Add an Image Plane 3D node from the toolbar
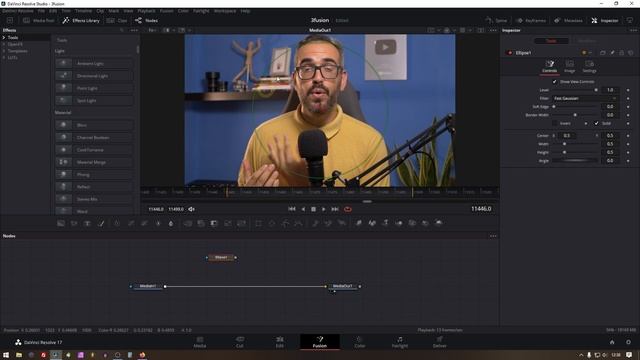 (x=359, y=223)
